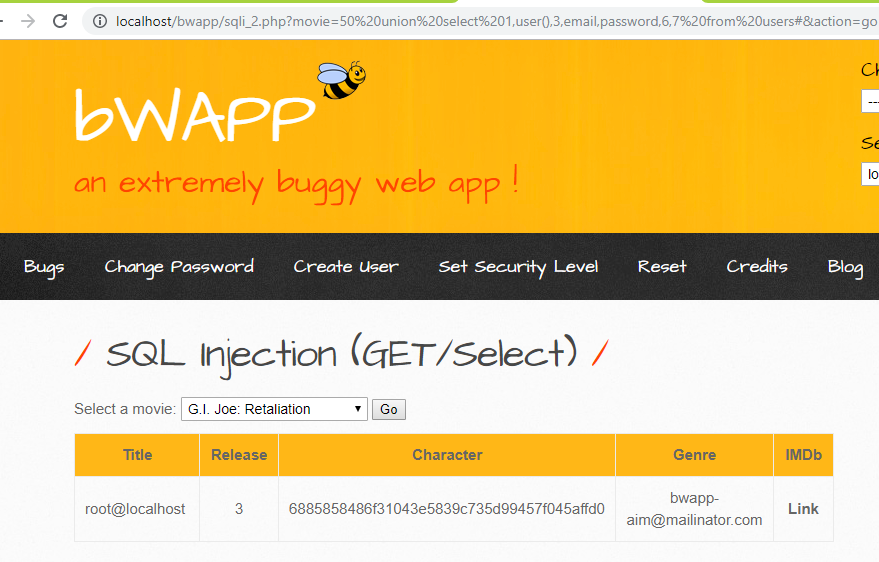Visit the Blog link
This screenshot has width=879, height=562.
pos(845,267)
